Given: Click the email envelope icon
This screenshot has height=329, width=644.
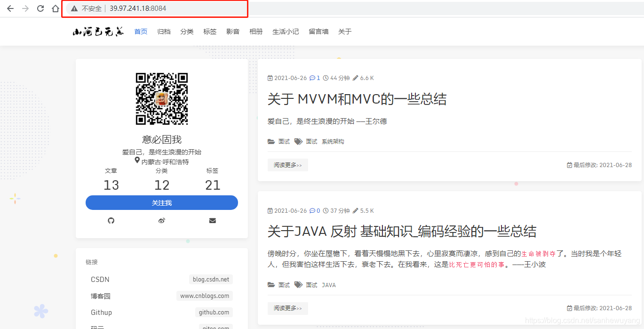Looking at the screenshot, I should (x=213, y=220).
